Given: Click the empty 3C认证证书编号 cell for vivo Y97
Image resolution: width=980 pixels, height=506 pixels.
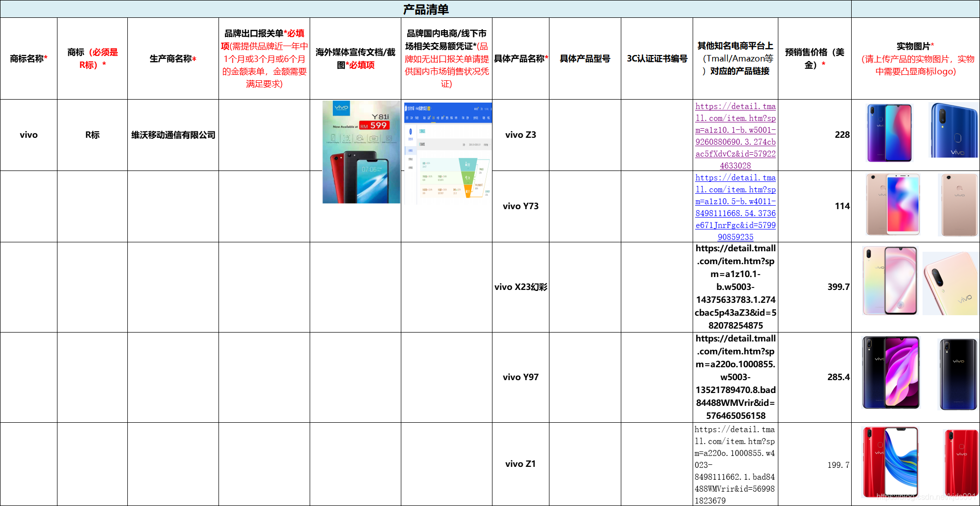Looking at the screenshot, I should click(657, 377).
